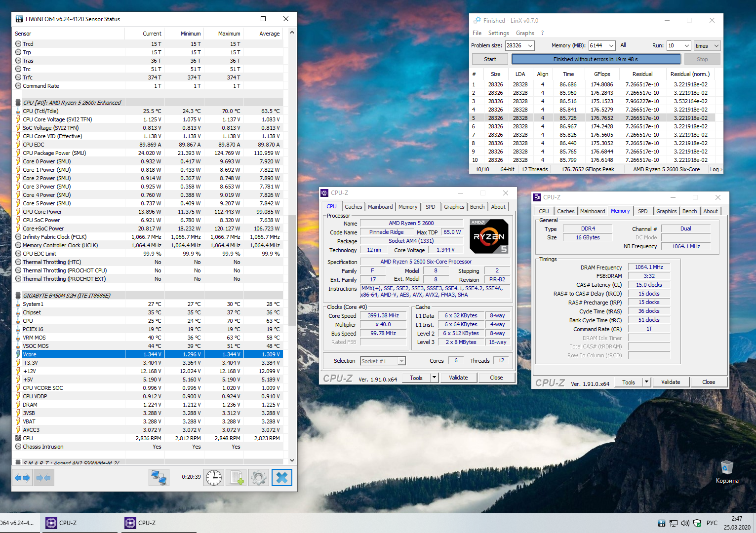Click Validate in CPU-Z processor window
756x533 pixels.
(x=458, y=378)
